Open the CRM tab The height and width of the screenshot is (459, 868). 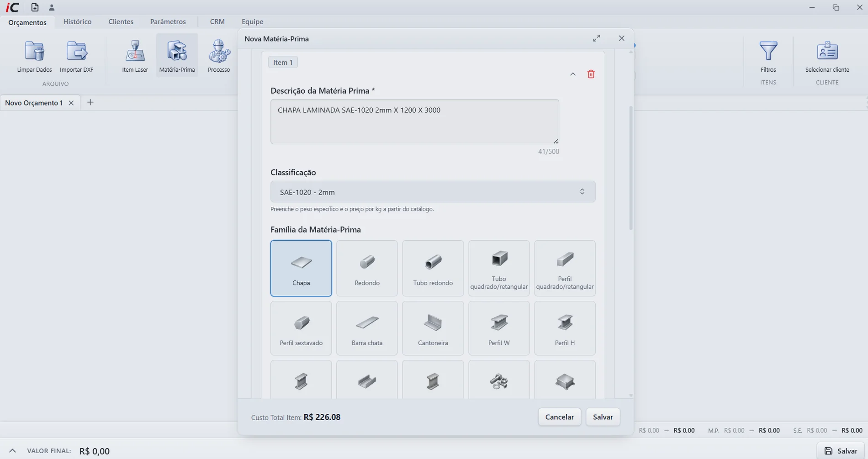pyautogui.click(x=217, y=21)
